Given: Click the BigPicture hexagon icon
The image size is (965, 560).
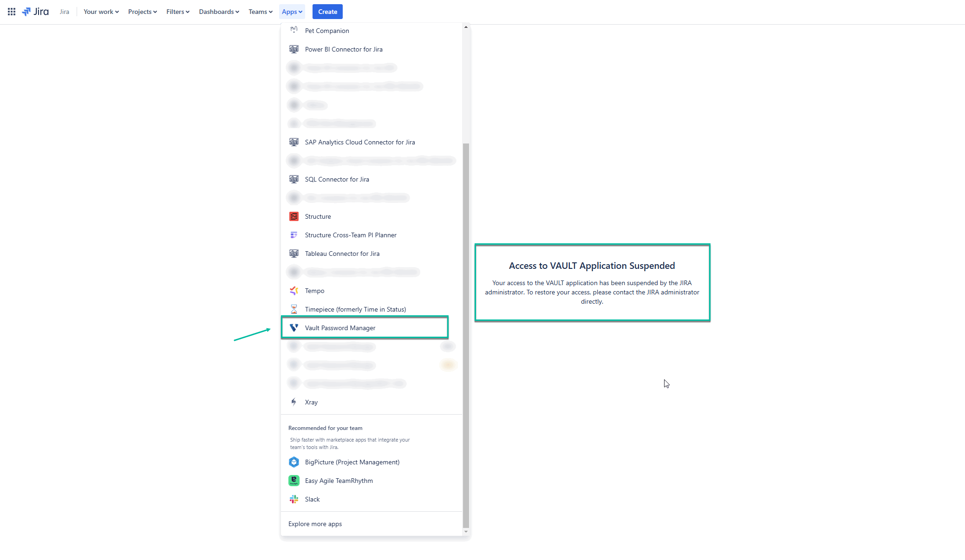Looking at the screenshot, I should pos(294,462).
